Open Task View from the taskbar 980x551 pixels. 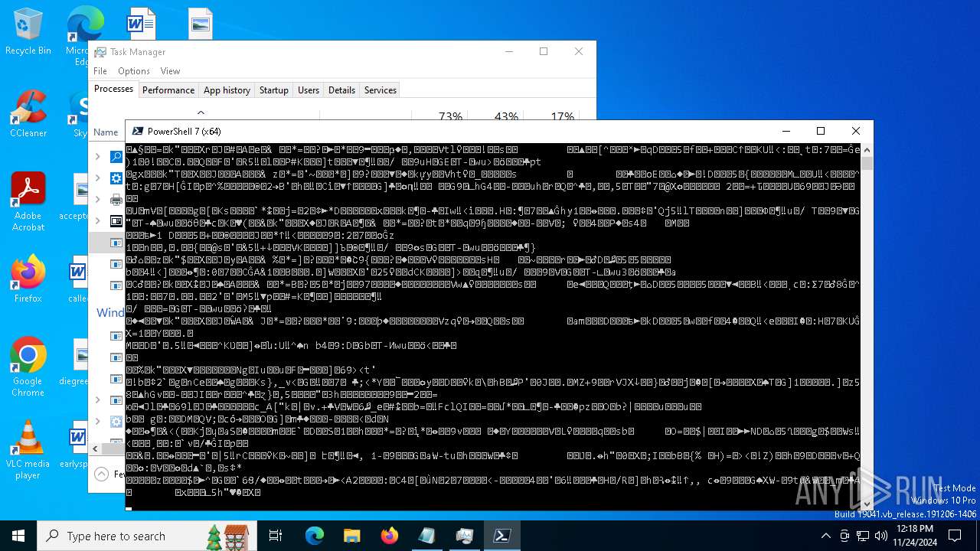coord(276,536)
